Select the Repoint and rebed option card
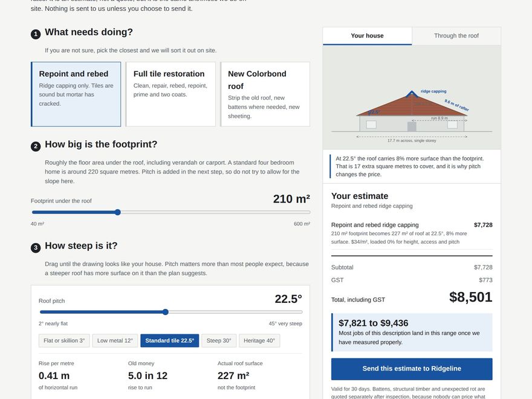 tap(76, 94)
